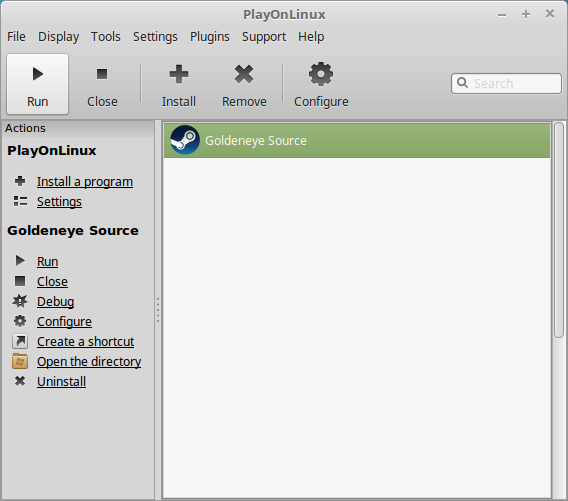Open the Tools menu

tap(105, 37)
